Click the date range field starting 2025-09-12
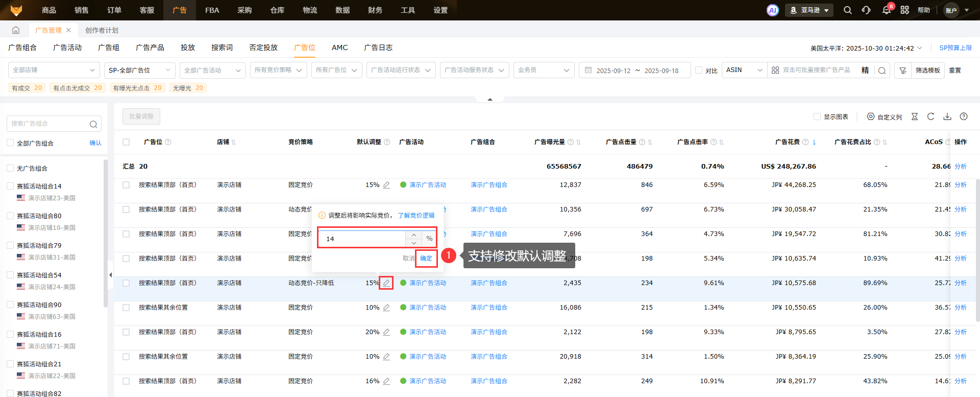The image size is (980, 397). click(x=635, y=70)
